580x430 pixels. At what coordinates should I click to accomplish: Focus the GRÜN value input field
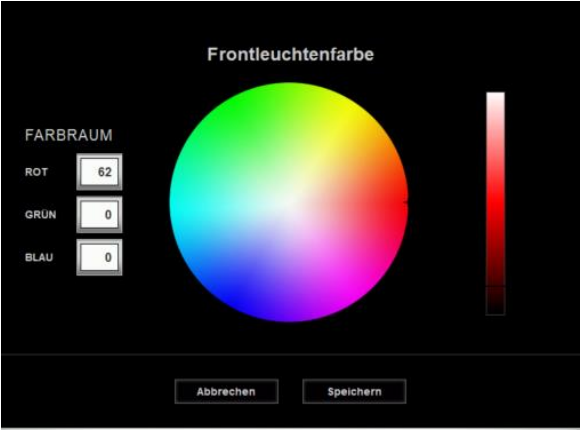(x=99, y=215)
